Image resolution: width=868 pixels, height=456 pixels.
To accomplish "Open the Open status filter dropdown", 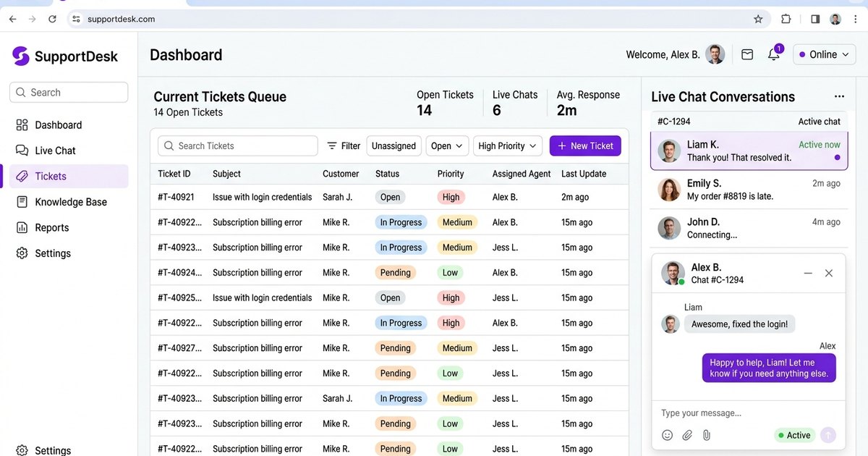I will pos(447,145).
